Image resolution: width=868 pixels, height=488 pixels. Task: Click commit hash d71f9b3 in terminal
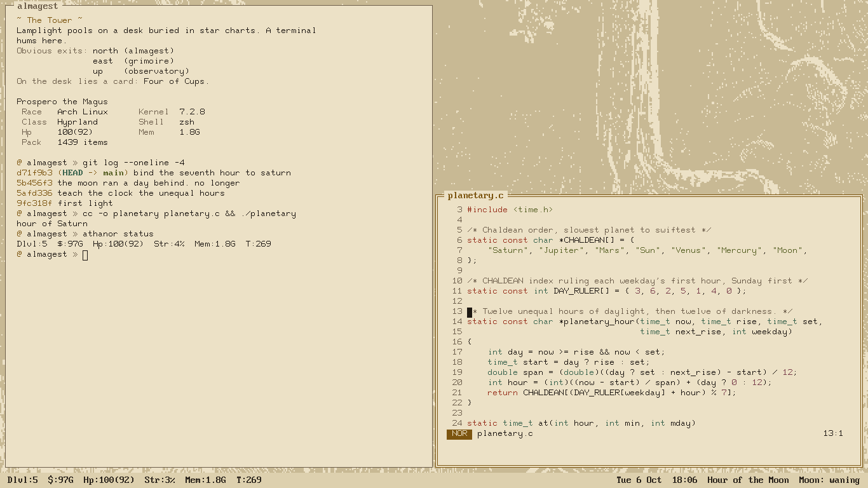click(x=34, y=173)
